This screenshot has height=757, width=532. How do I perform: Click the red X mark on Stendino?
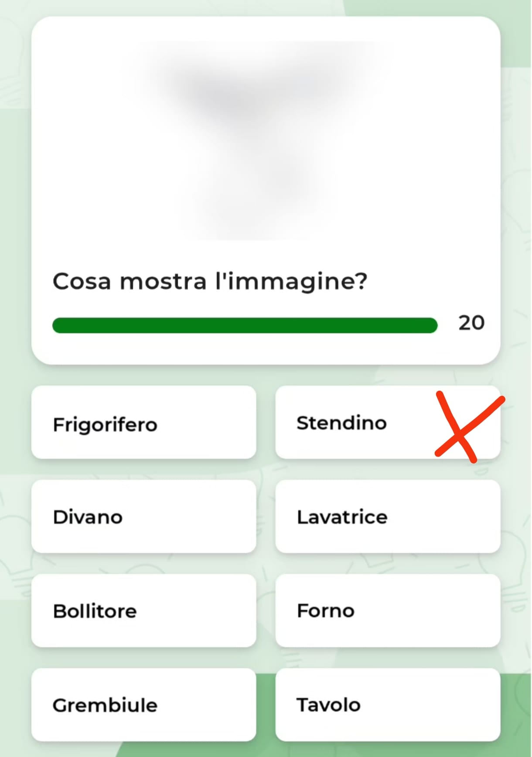pyautogui.click(x=470, y=427)
